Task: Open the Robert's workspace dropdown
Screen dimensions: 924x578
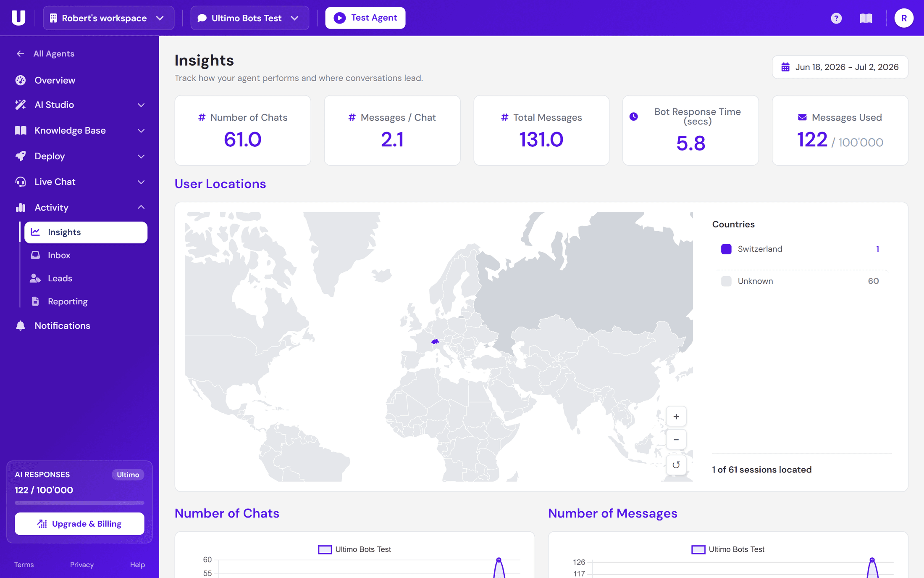Action: pyautogui.click(x=109, y=18)
